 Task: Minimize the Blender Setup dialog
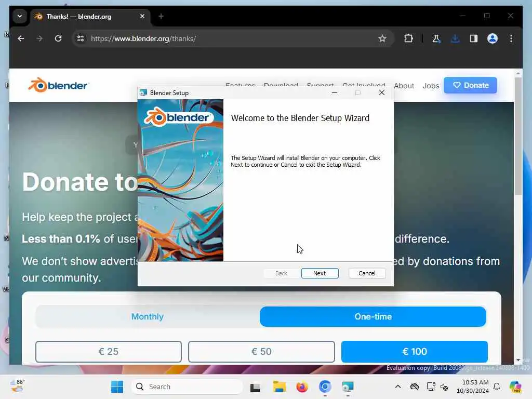(334, 92)
